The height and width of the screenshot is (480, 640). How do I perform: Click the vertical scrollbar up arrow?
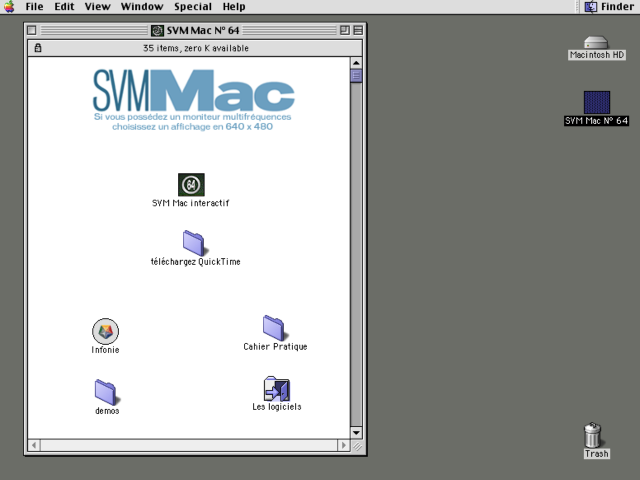click(x=356, y=63)
